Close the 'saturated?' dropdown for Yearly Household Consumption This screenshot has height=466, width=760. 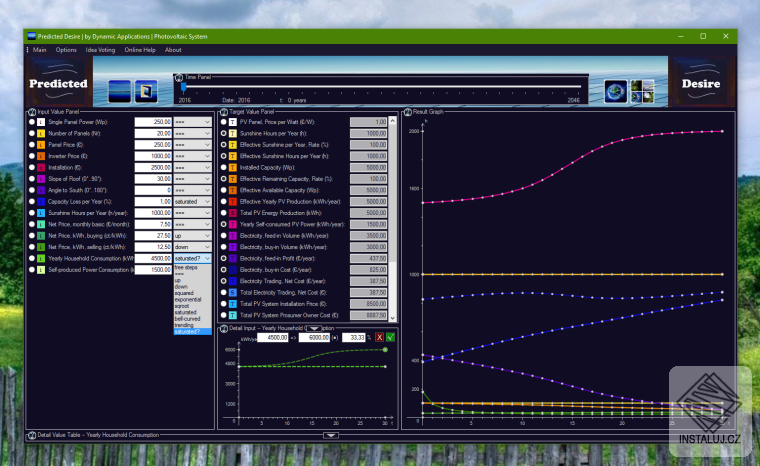[192, 258]
